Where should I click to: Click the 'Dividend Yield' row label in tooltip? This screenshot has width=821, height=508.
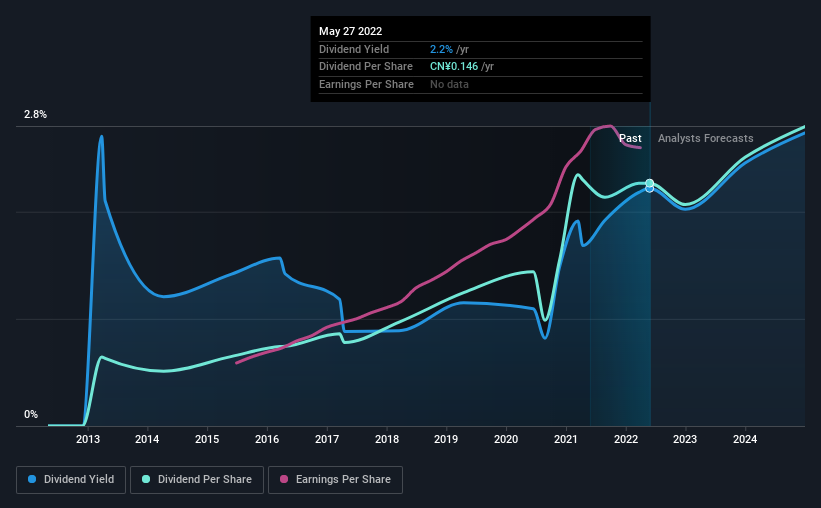(354, 49)
